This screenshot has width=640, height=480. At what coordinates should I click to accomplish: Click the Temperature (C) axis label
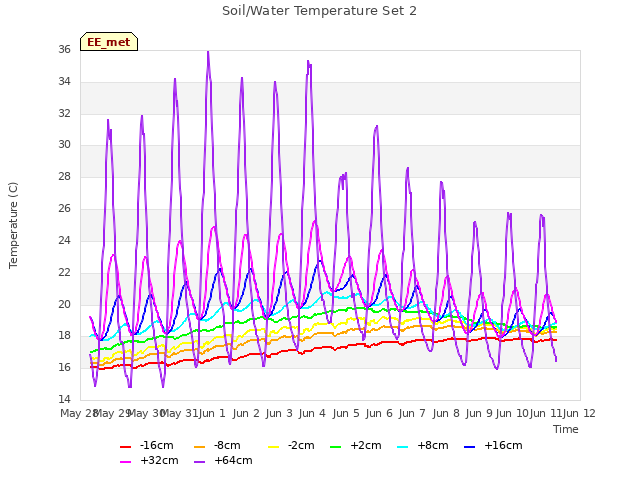coord(13,225)
